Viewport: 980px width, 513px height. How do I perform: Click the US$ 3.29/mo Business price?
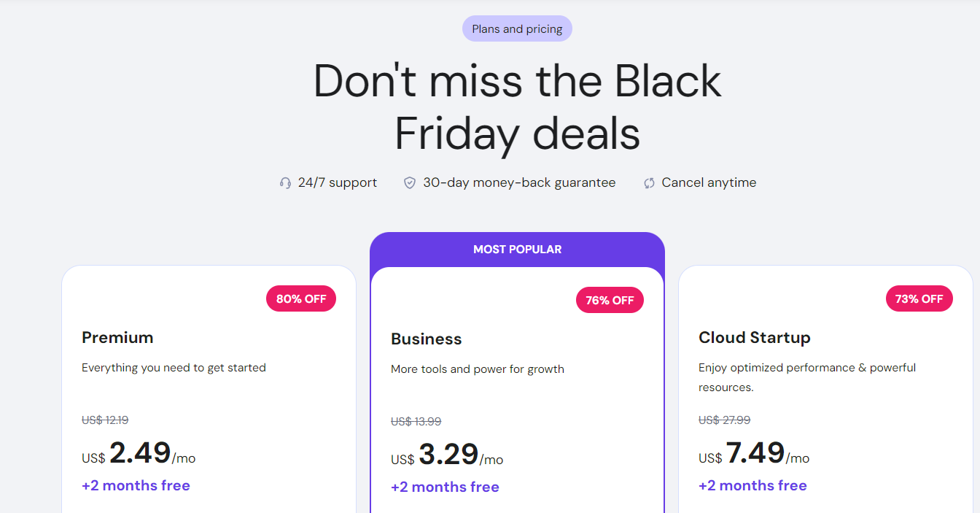pyautogui.click(x=448, y=455)
